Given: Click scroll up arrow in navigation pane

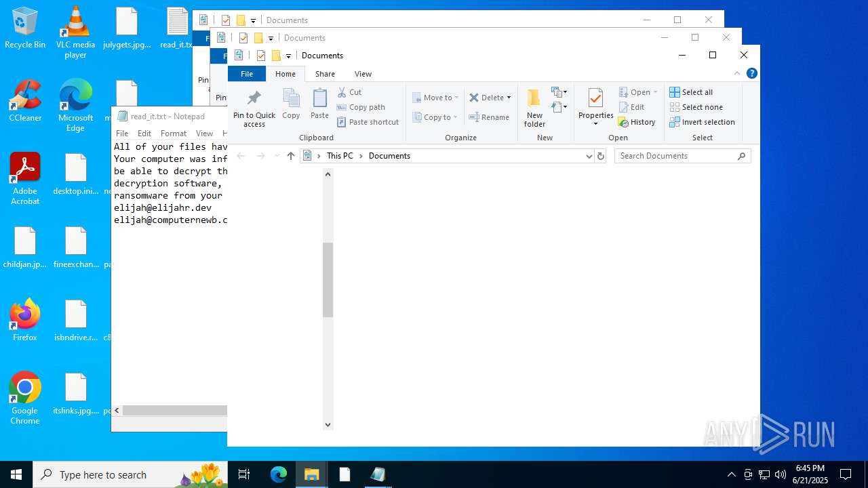Looking at the screenshot, I should tap(328, 174).
